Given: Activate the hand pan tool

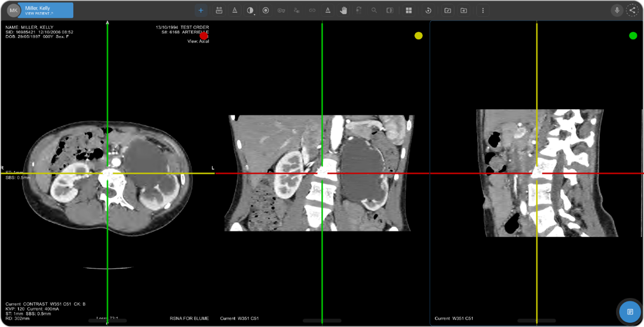Looking at the screenshot, I should pos(343,10).
